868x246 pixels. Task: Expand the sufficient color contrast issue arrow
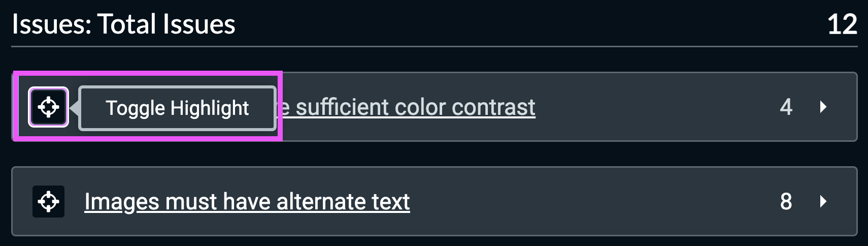(x=823, y=107)
